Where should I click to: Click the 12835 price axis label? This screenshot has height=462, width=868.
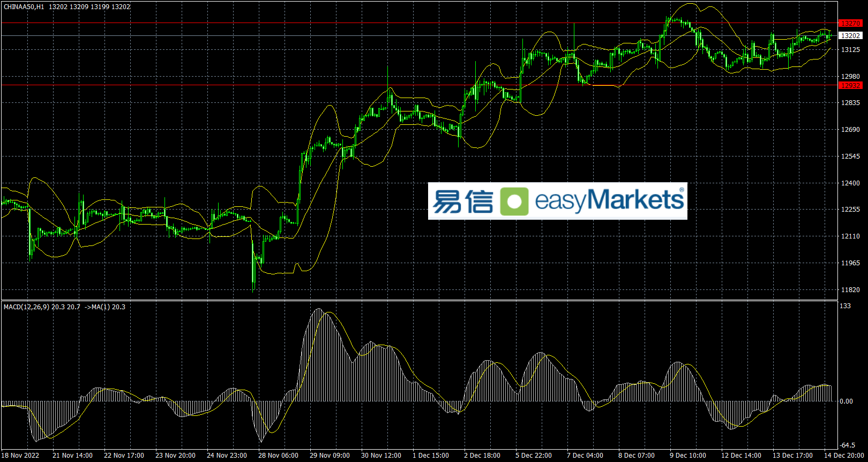click(850, 103)
